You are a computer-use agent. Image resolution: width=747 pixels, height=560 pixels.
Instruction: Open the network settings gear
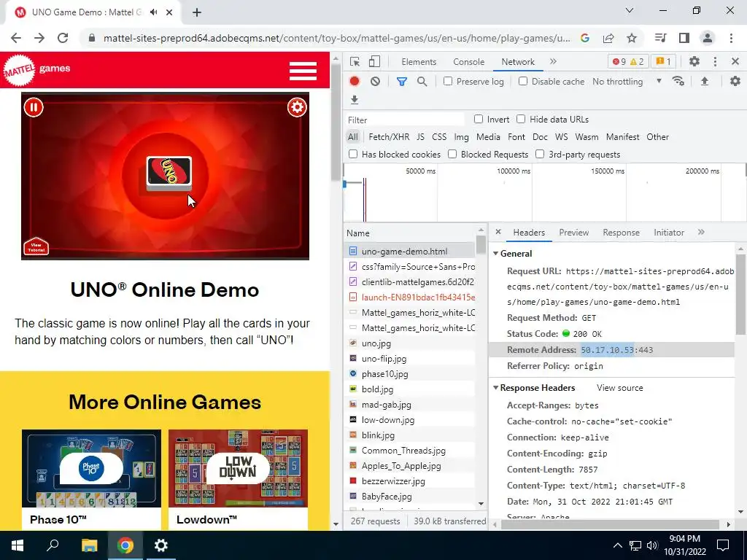click(735, 82)
